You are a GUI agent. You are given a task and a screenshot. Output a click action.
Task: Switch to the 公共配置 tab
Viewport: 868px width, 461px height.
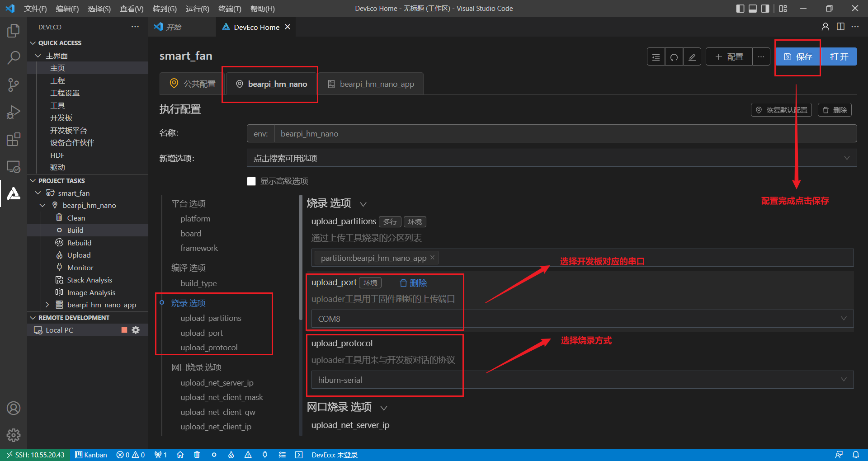[x=193, y=84]
